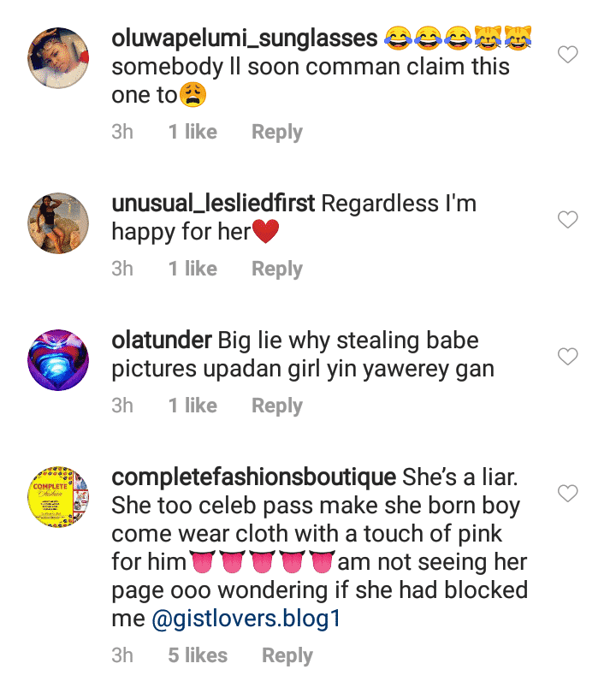Reply to olatunder's comment
The width and height of the screenshot is (616, 693).
(276, 406)
